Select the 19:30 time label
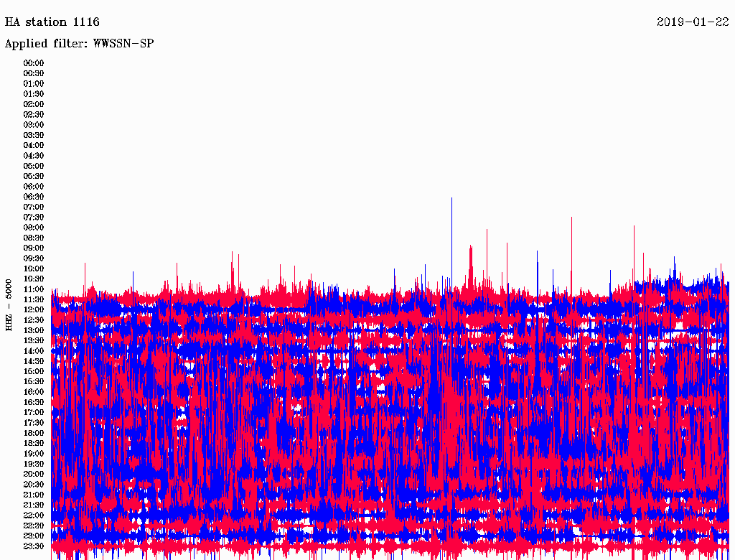This screenshot has width=735, height=560. [x=34, y=464]
